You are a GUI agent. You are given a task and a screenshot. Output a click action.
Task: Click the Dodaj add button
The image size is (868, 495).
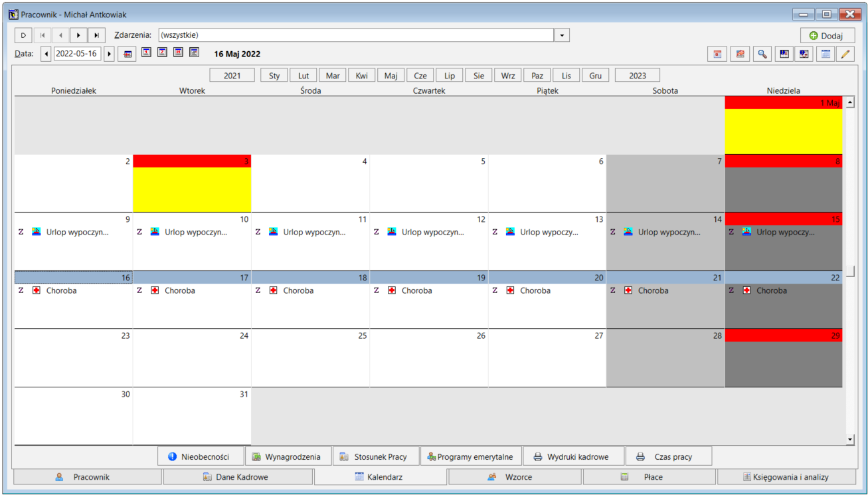[827, 36]
